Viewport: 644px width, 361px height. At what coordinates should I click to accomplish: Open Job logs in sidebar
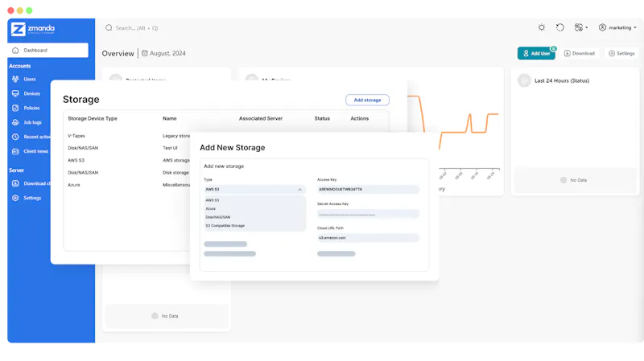point(32,122)
